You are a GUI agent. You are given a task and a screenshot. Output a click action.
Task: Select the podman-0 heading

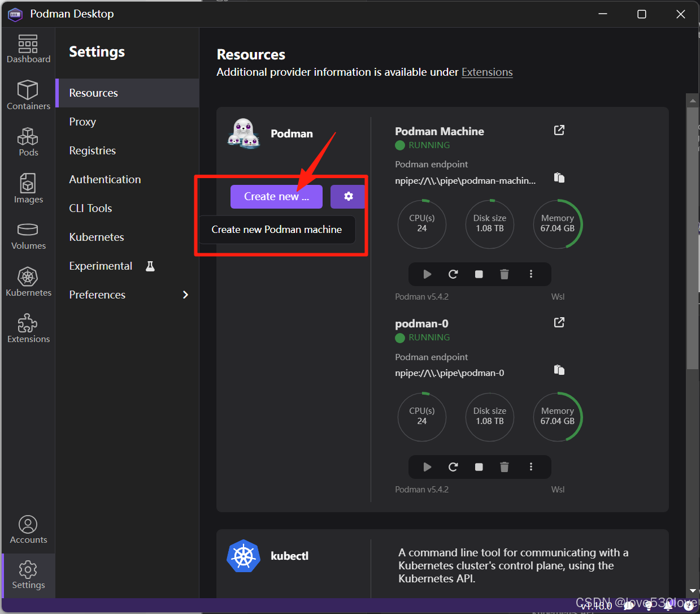point(421,323)
